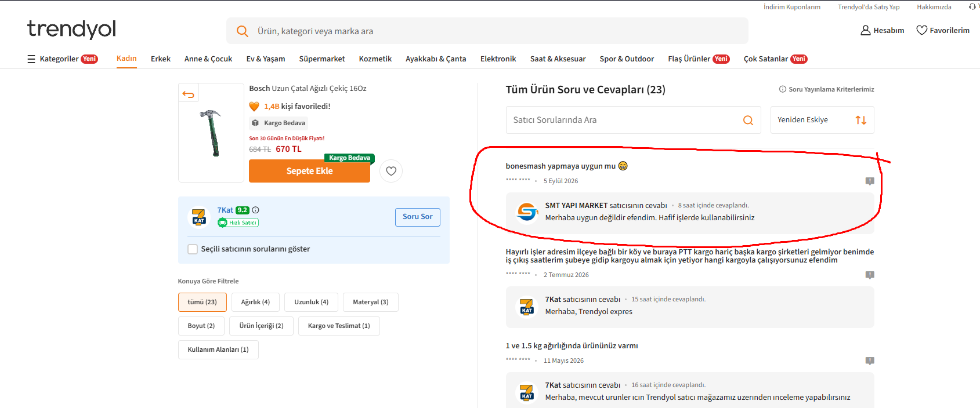Add product to favorites with heart button
This screenshot has width=980, height=408.
(391, 171)
